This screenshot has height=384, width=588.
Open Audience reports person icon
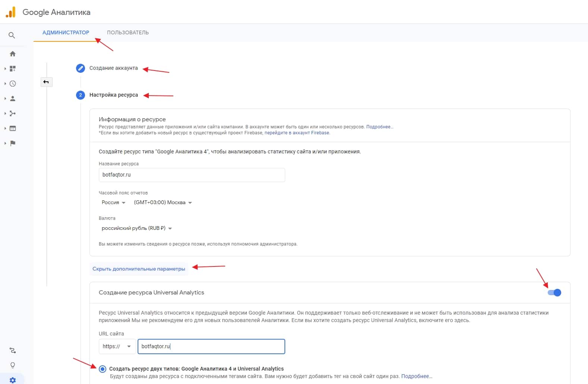13,99
